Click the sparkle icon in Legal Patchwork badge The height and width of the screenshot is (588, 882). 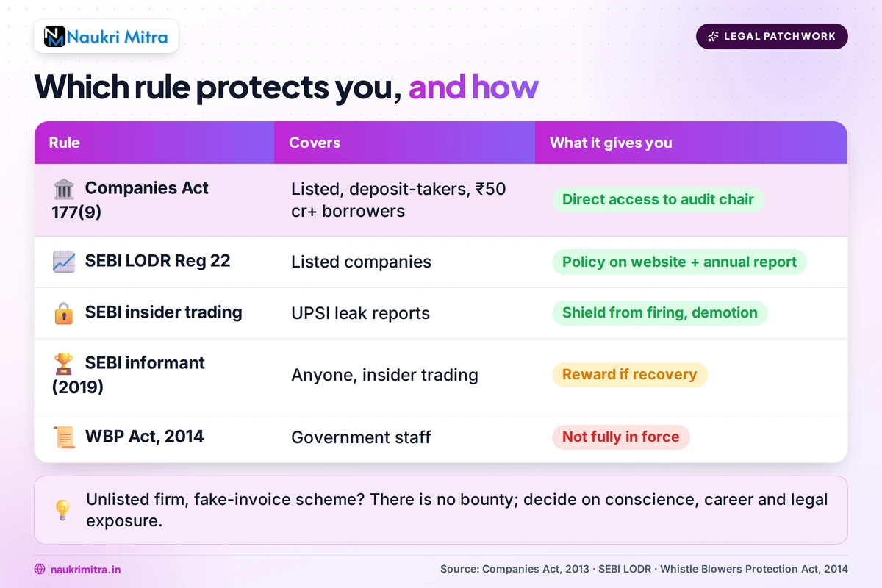coord(712,36)
